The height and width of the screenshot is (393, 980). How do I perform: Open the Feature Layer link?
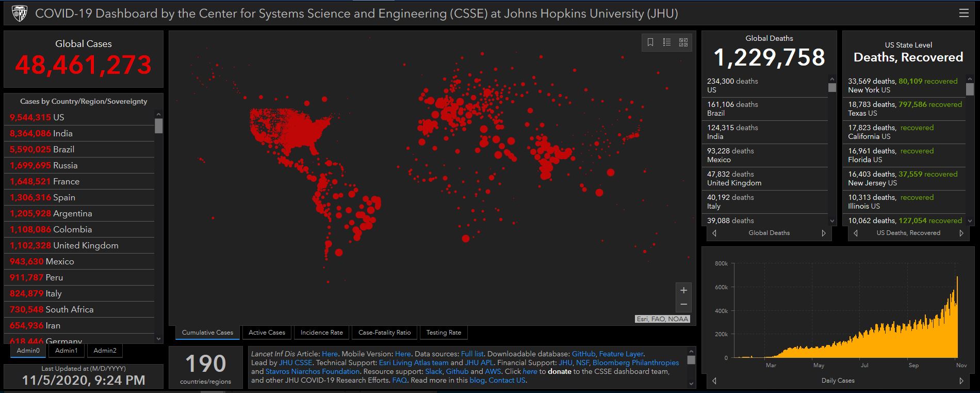coord(621,354)
